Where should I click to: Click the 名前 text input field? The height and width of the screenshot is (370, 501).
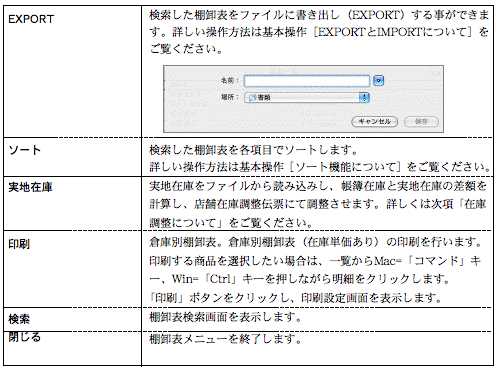pyautogui.click(x=307, y=81)
